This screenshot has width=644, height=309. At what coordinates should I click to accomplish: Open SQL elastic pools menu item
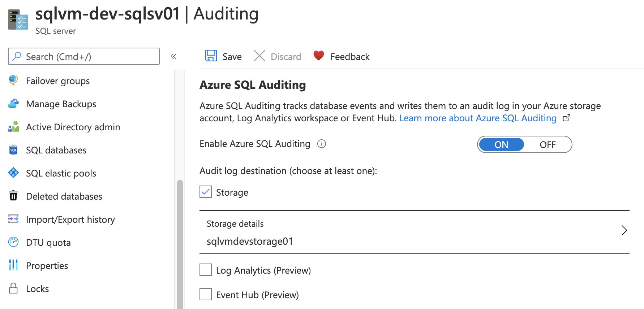[61, 173]
